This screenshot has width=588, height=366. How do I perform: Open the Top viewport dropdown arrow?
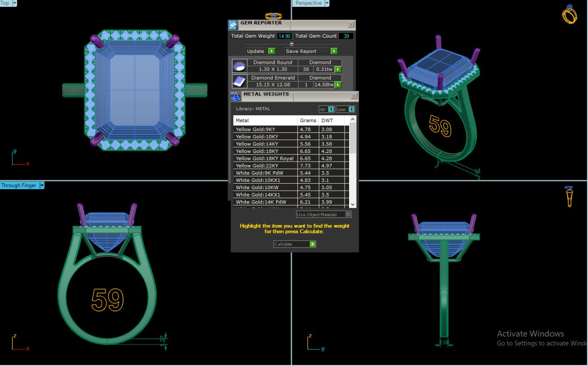(x=15, y=3)
